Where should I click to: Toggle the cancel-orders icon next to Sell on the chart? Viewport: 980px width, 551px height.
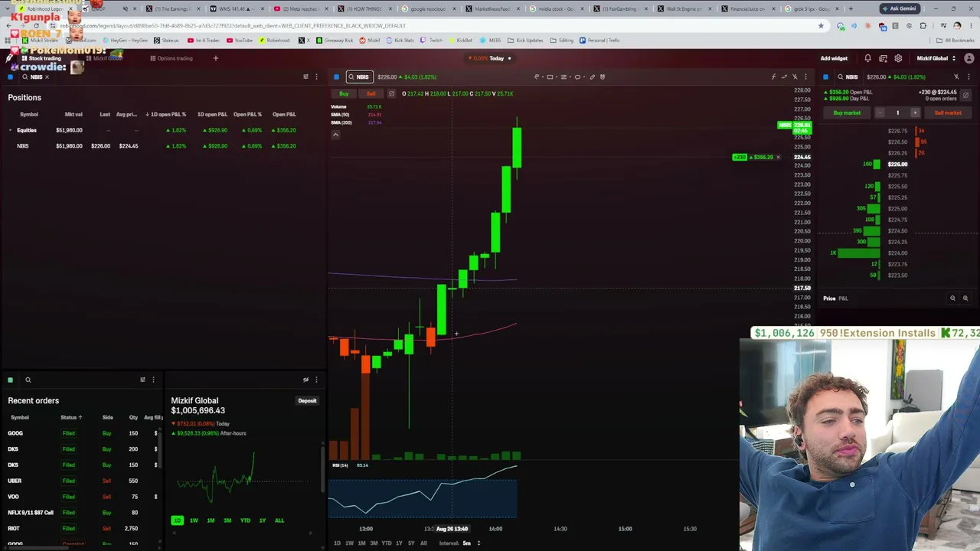(x=391, y=93)
